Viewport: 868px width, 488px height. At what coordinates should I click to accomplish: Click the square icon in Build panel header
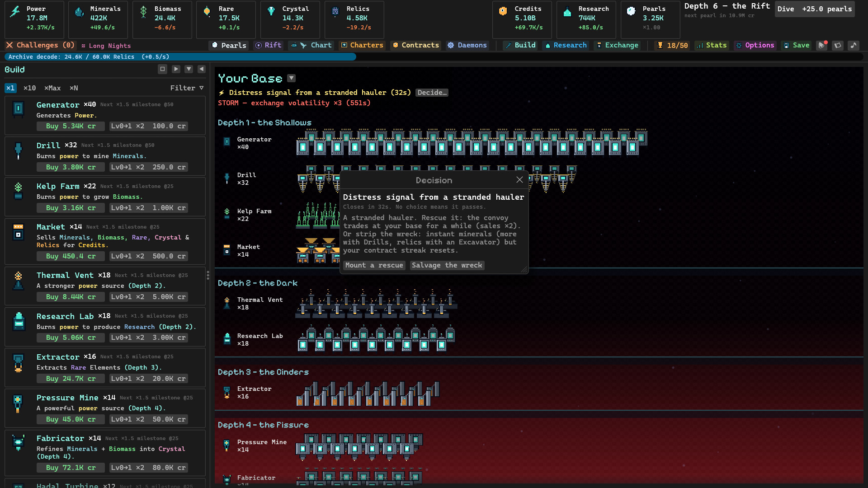coord(163,69)
